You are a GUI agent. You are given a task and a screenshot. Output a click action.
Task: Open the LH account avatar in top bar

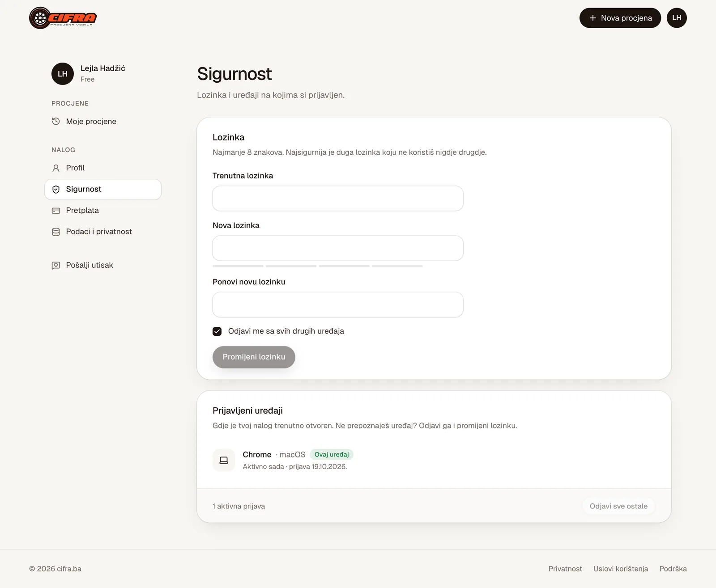pyautogui.click(x=677, y=18)
